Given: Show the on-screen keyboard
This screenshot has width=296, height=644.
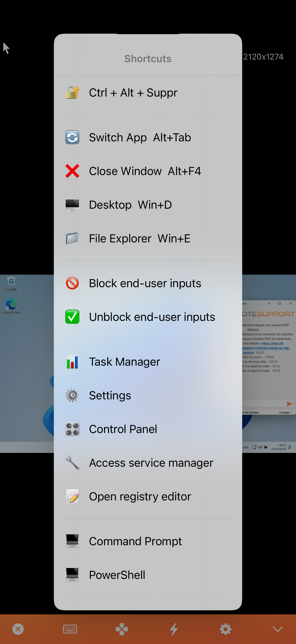Looking at the screenshot, I should pyautogui.click(x=70, y=629).
